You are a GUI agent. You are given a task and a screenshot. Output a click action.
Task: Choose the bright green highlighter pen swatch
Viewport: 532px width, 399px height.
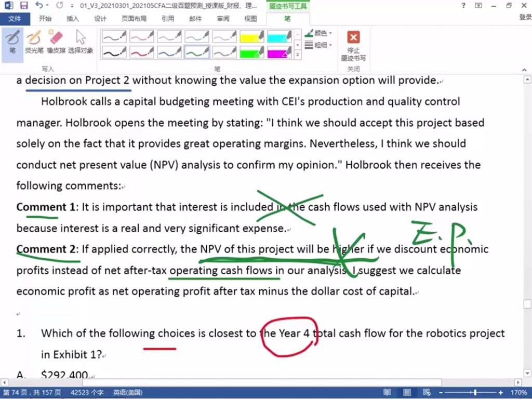(x=252, y=52)
